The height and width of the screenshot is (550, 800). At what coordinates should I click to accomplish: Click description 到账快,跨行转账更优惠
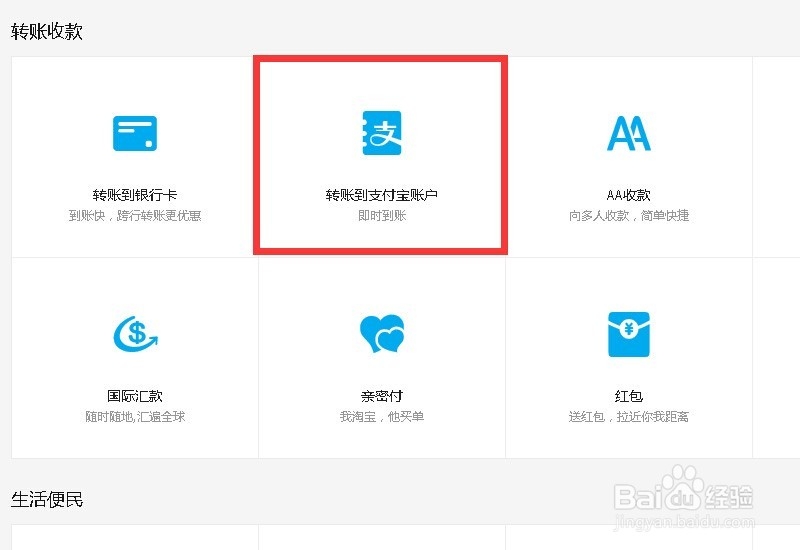point(135,216)
